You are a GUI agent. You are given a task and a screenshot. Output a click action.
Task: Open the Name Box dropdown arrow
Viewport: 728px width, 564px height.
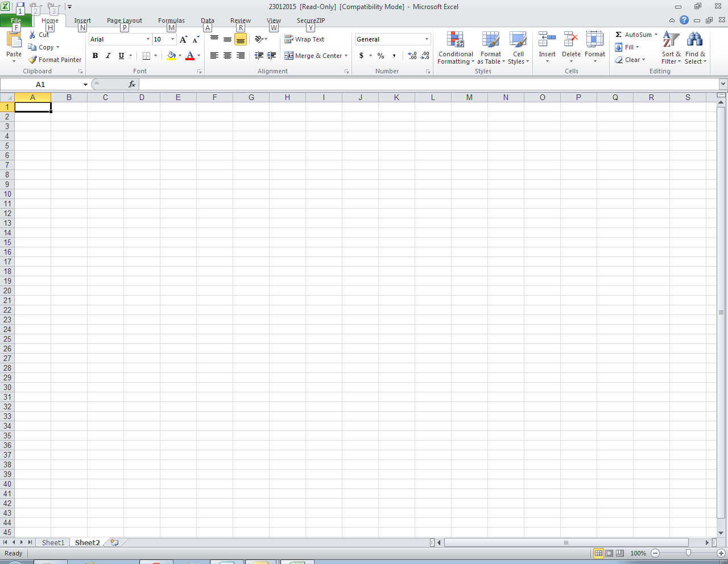coord(85,85)
